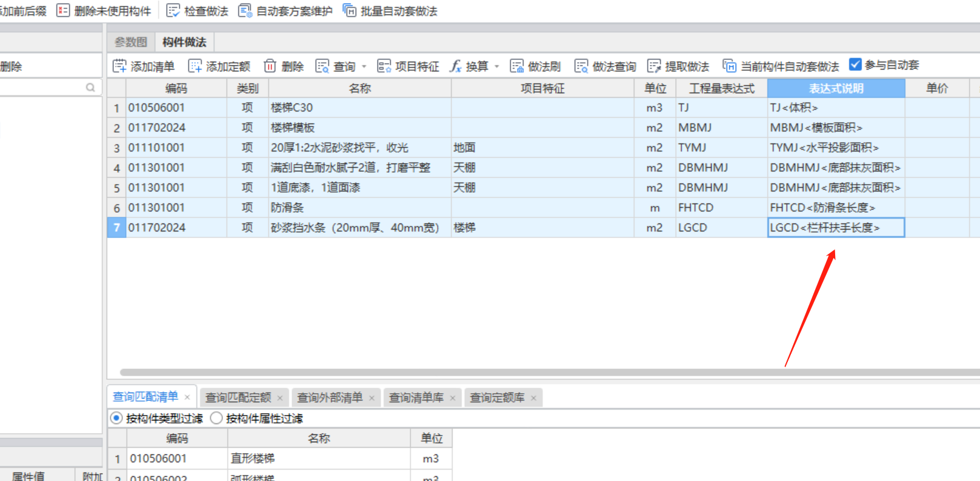
Task: Switch to the 构件做法 tab
Action: [184, 42]
